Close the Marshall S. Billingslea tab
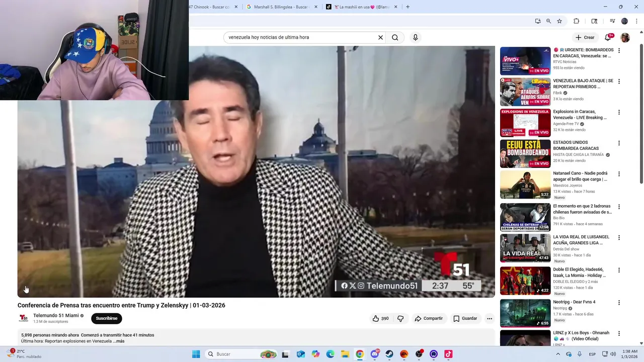This screenshot has width=644, height=362. pyautogui.click(x=316, y=7)
